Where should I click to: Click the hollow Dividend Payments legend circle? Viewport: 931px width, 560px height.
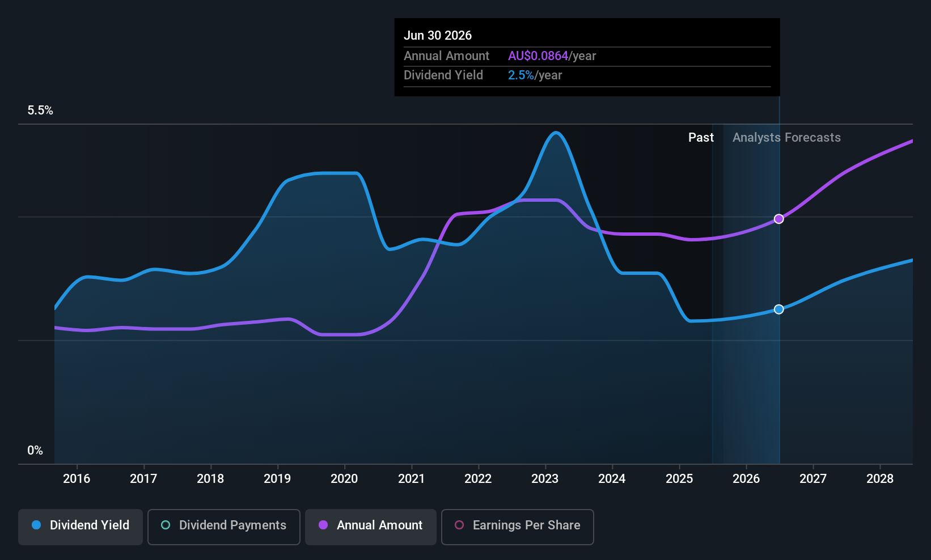[166, 525]
